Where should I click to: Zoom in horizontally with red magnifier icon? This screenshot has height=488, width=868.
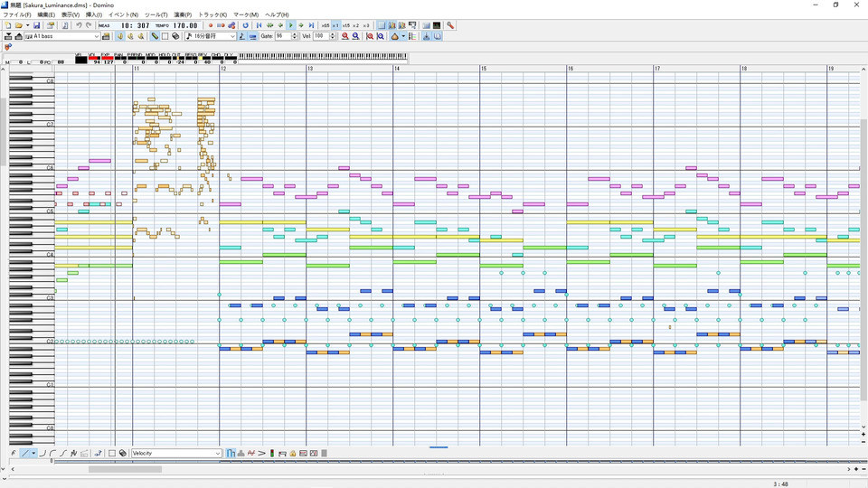(344, 36)
